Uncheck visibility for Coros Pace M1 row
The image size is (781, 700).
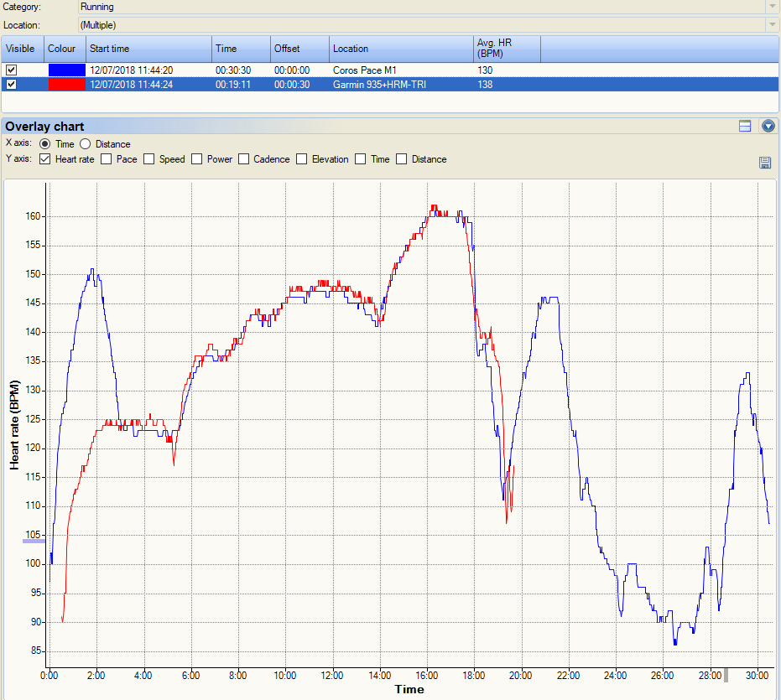click(x=11, y=70)
